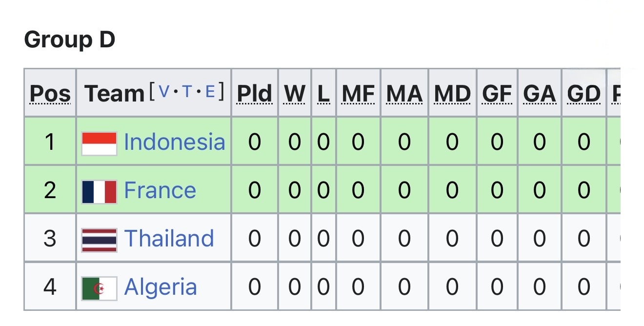Click the Pos column header

coord(50,93)
